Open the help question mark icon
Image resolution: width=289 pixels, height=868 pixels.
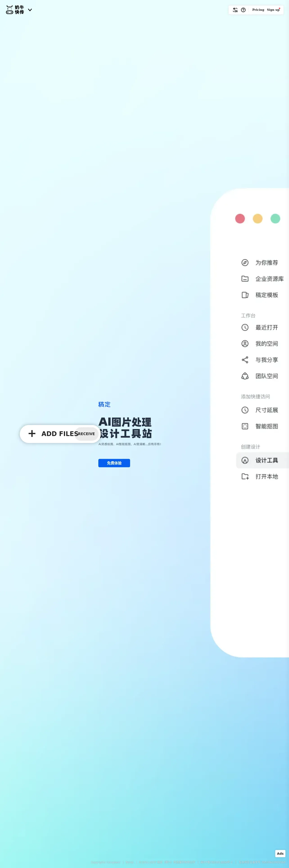point(243,10)
